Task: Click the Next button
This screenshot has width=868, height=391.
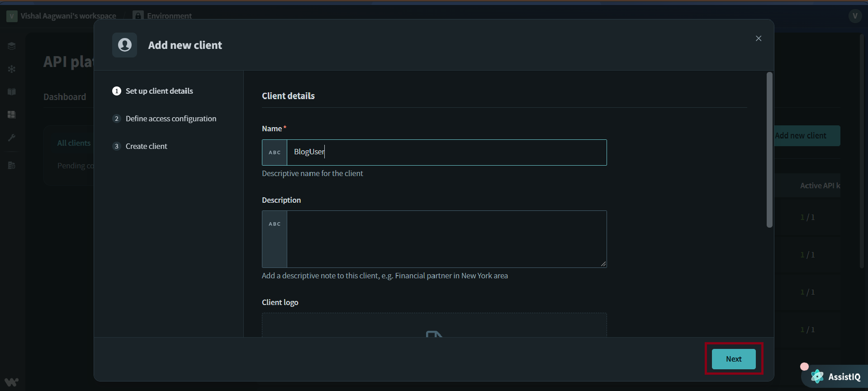Action: [734, 359]
